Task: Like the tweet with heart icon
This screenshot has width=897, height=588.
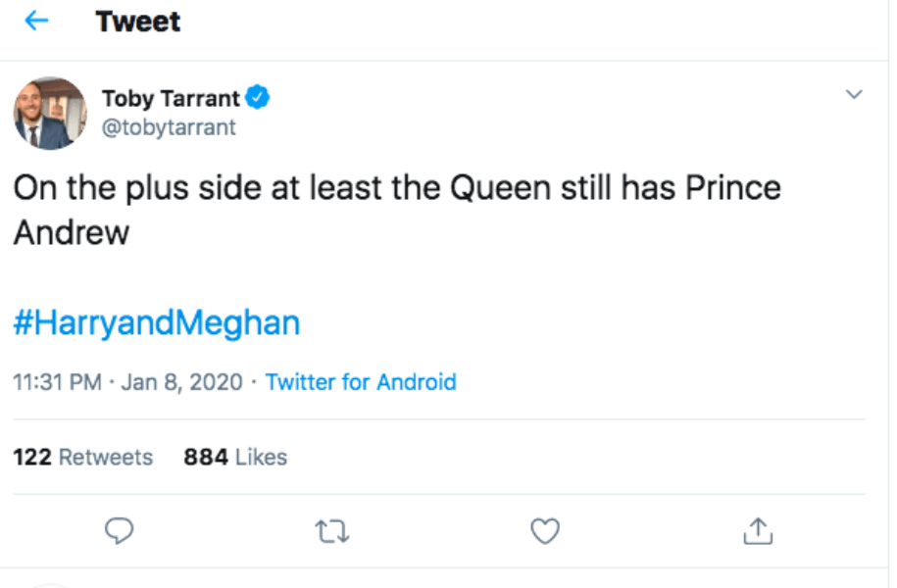Action: (544, 531)
